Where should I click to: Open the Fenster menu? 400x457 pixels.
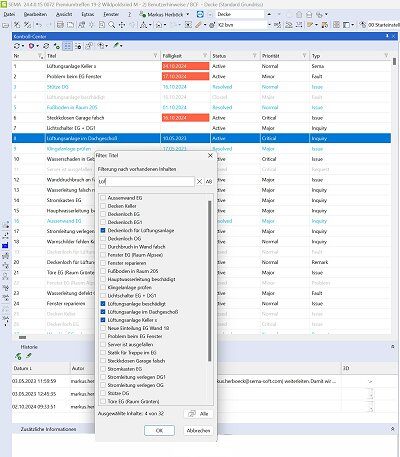tap(111, 14)
